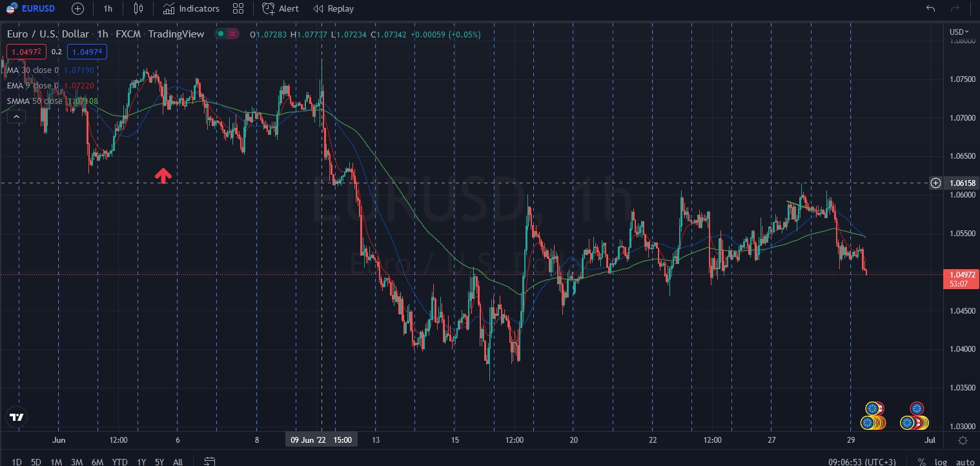
Task: Set date range to 3M
Action: coord(77,461)
